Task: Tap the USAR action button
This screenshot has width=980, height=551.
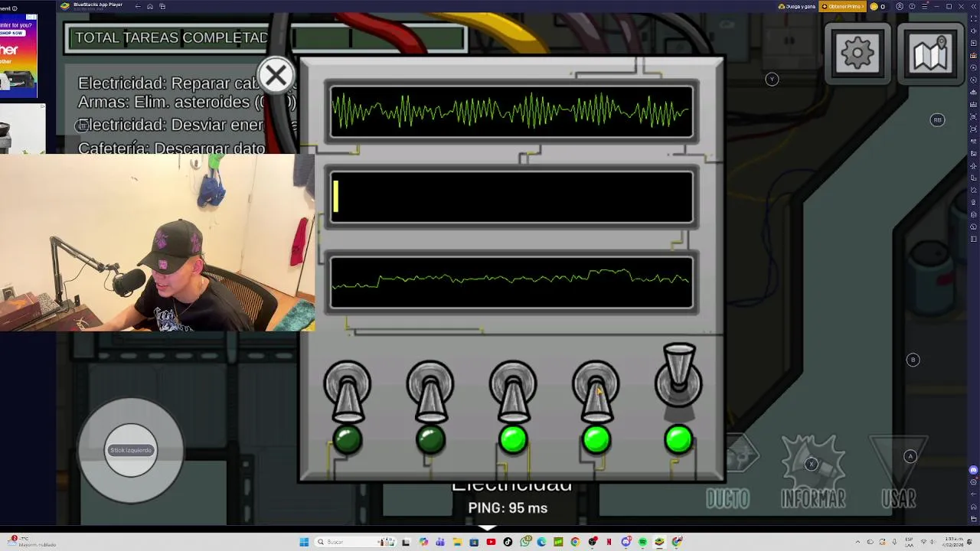Action: [x=899, y=473]
